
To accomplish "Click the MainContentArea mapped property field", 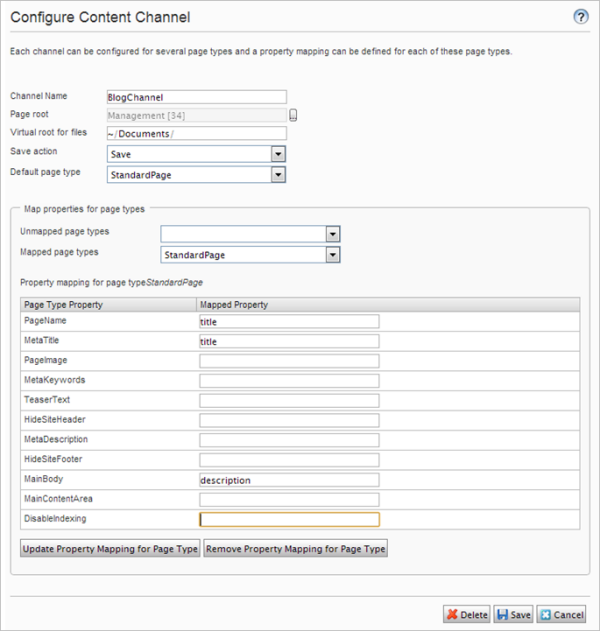I will tap(289, 499).
